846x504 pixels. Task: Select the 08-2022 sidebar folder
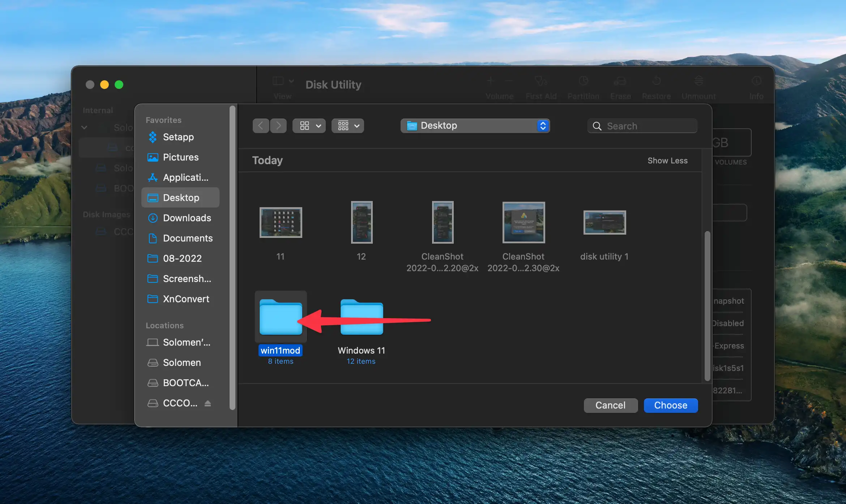click(180, 259)
